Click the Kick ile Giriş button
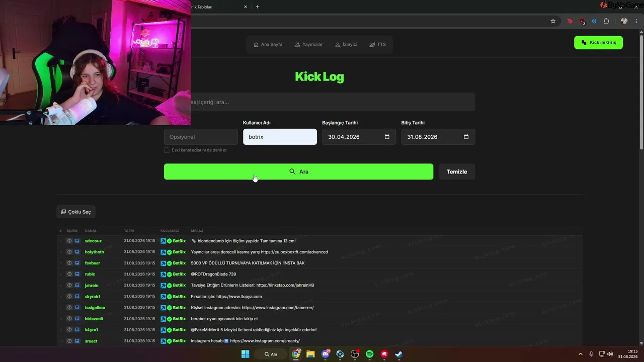The height and width of the screenshot is (362, 644). (x=598, y=43)
